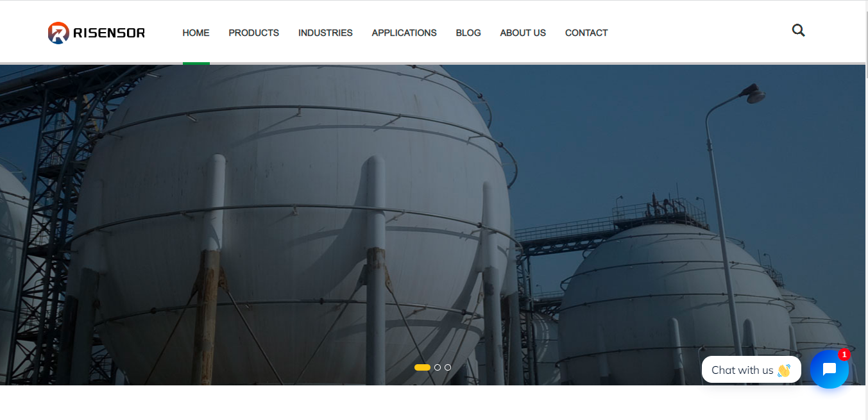Click the storage tank hero banner image
Viewport: 868px width, 420px height.
tap(433, 224)
